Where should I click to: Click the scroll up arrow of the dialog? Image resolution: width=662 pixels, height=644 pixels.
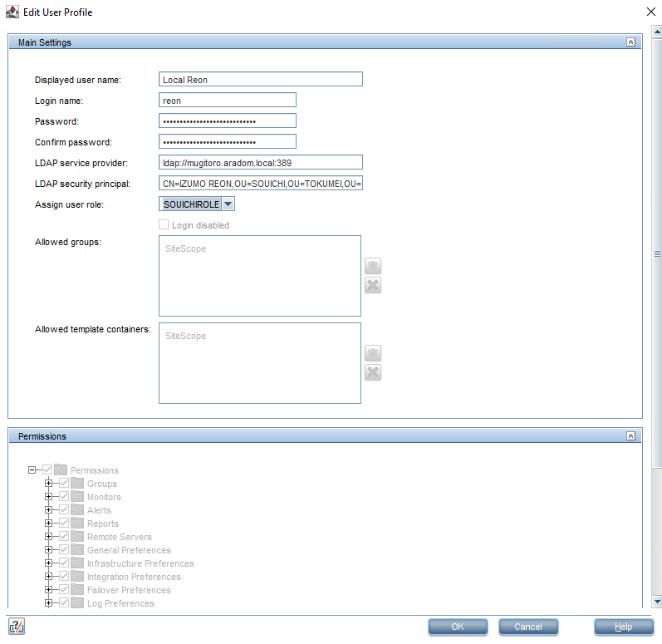[x=657, y=32]
